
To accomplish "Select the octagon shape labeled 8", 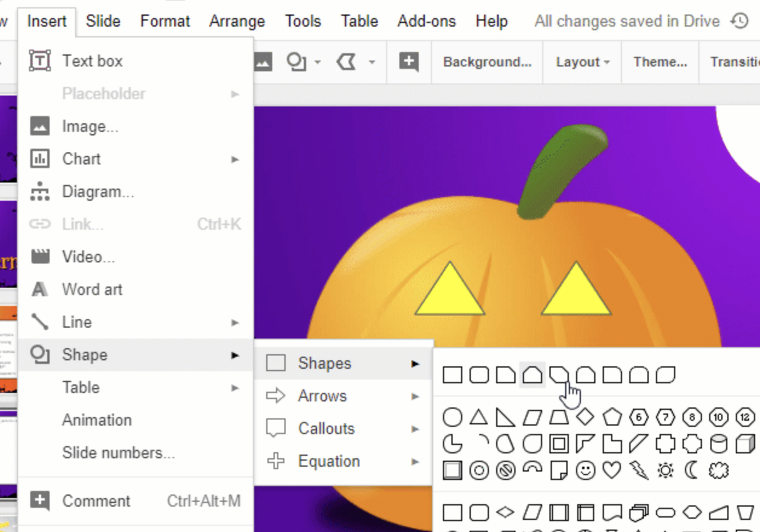I will pyautogui.click(x=692, y=417).
